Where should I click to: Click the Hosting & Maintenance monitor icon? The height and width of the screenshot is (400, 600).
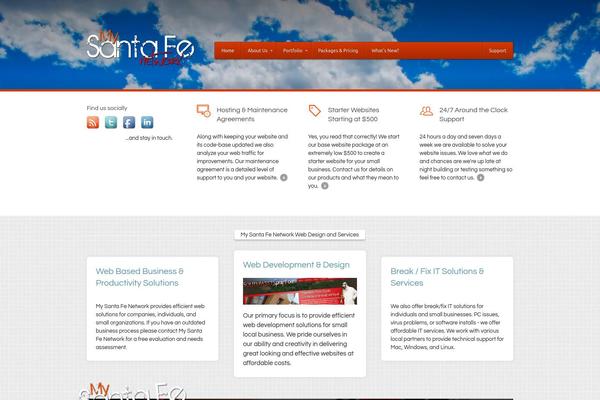204,111
